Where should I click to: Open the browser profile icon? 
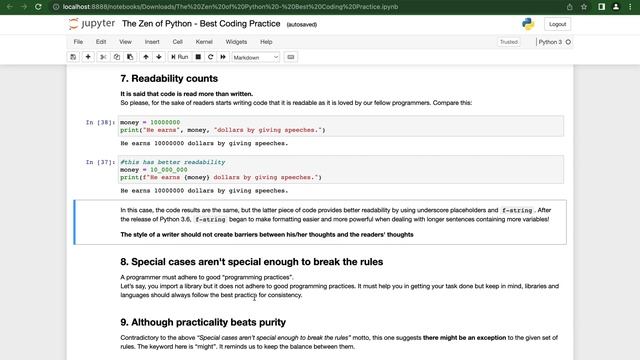pyautogui.click(x=616, y=7)
